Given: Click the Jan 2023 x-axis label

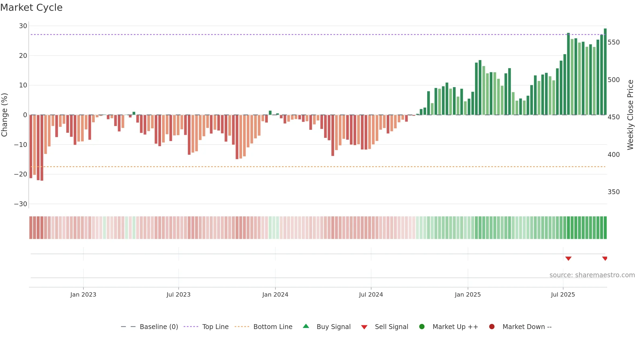Looking at the screenshot, I should tap(83, 294).
